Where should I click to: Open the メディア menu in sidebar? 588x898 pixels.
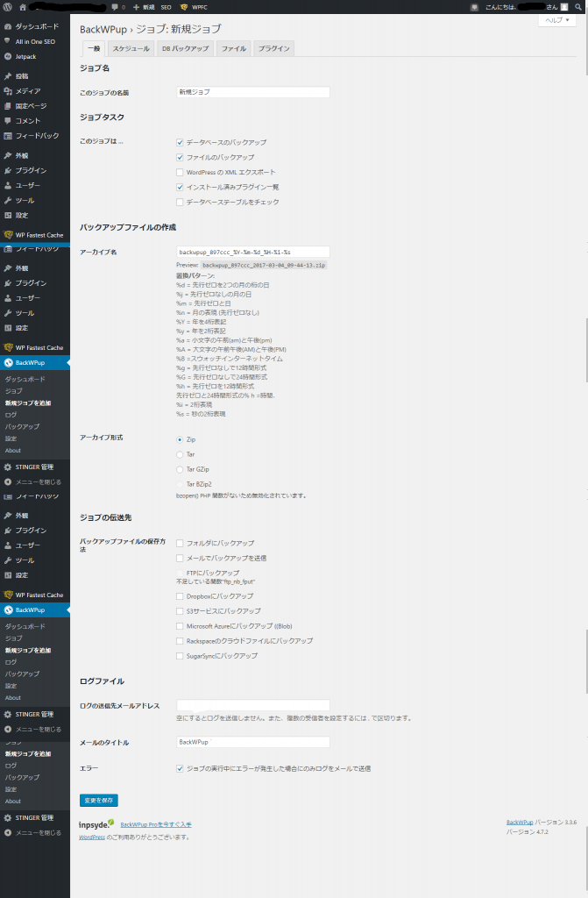tap(35, 90)
